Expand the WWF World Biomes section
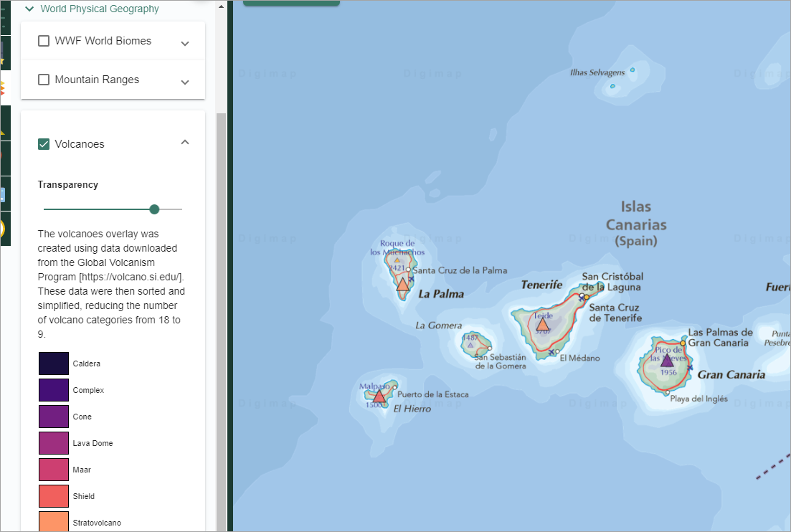This screenshot has height=532, width=791. tap(185, 43)
